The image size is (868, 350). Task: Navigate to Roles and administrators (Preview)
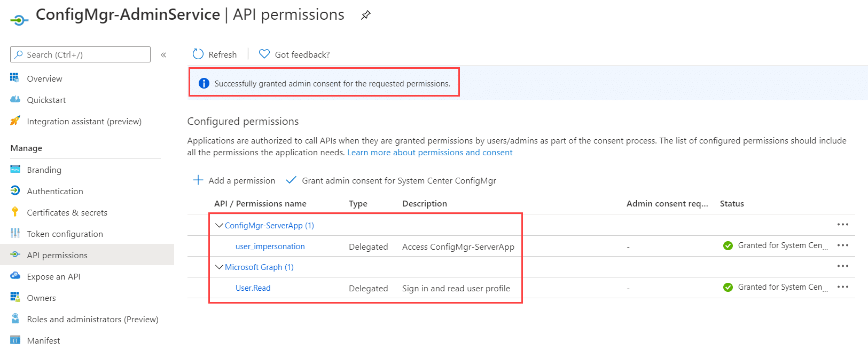[92, 319]
